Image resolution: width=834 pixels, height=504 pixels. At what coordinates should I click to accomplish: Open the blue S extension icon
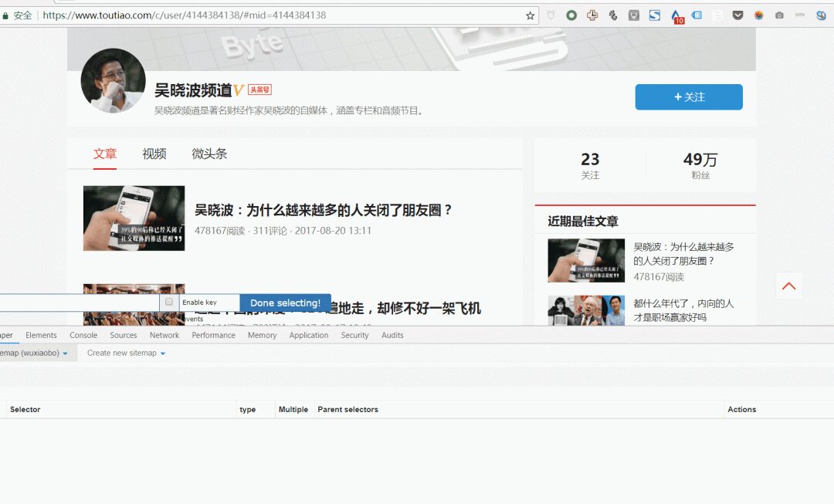pyautogui.click(x=654, y=15)
